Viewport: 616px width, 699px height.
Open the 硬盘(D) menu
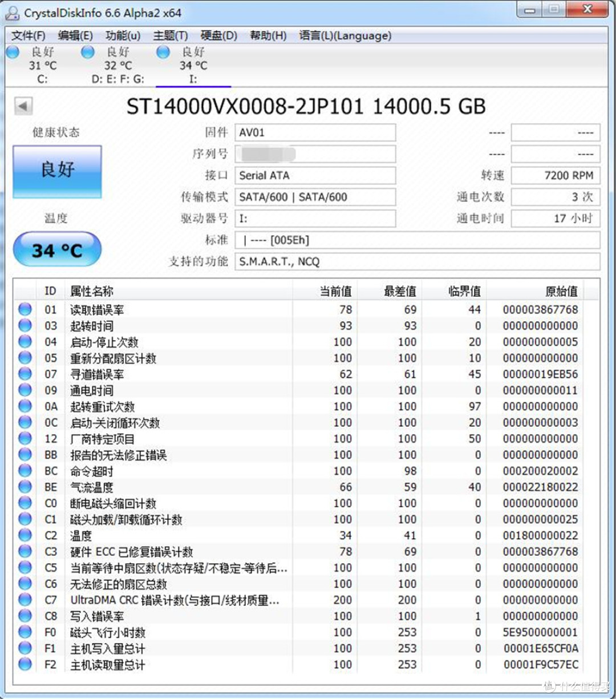click(218, 35)
